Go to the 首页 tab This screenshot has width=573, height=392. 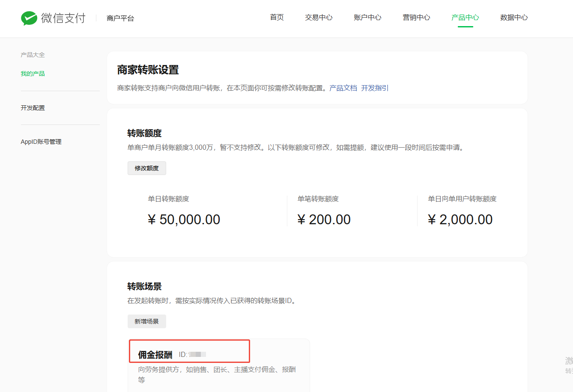277,17
